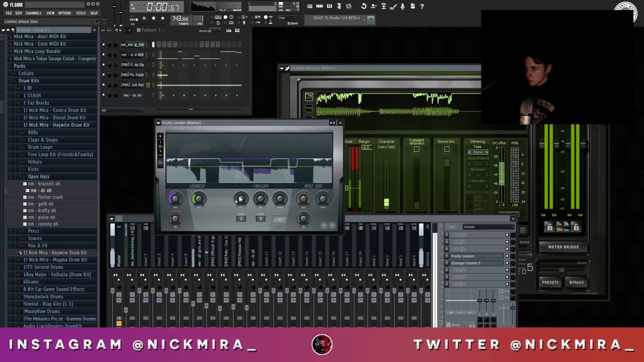Expand the Snares folder in browser

(x=35, y=238)
